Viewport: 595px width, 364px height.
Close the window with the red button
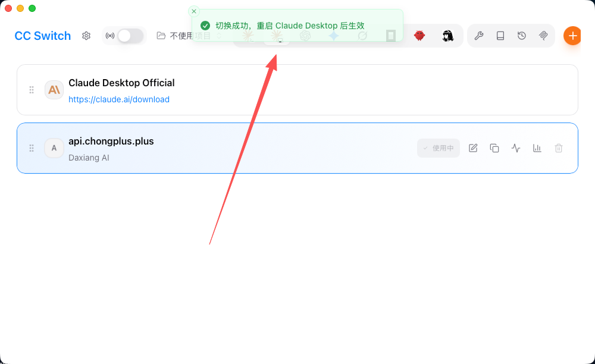(8, 8)
